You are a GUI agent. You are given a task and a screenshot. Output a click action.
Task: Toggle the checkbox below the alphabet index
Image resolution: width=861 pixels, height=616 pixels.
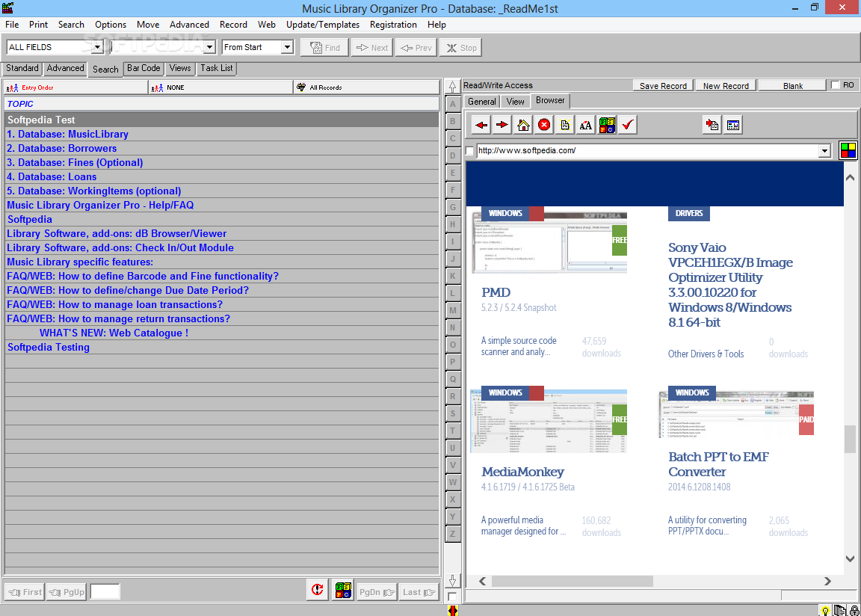point(452,597)
